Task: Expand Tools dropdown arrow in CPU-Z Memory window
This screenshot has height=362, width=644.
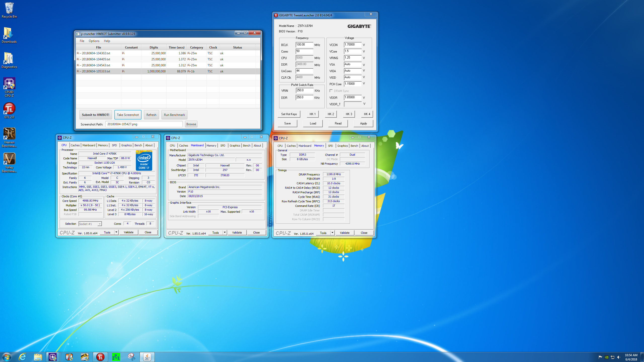Action: pos(332,233)
